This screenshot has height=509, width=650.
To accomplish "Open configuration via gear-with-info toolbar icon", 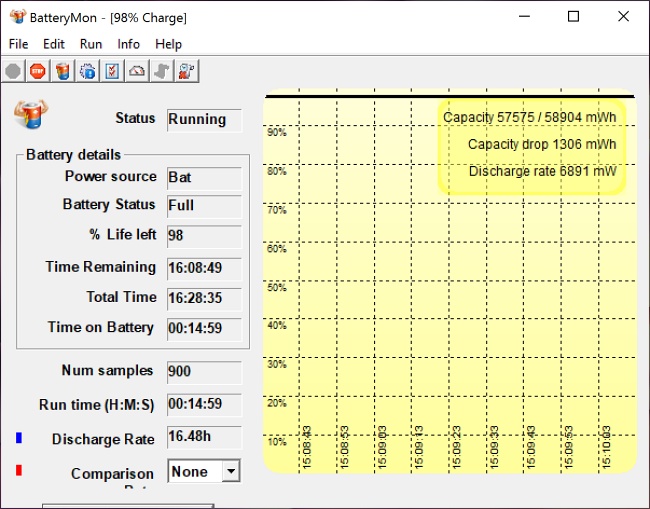I will tap(87, 71).
